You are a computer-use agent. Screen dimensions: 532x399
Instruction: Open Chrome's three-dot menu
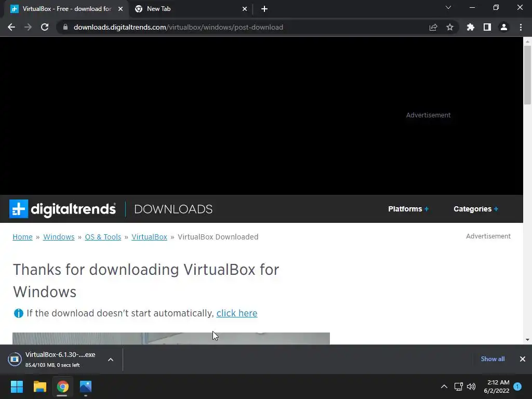[x=521, y=27]
